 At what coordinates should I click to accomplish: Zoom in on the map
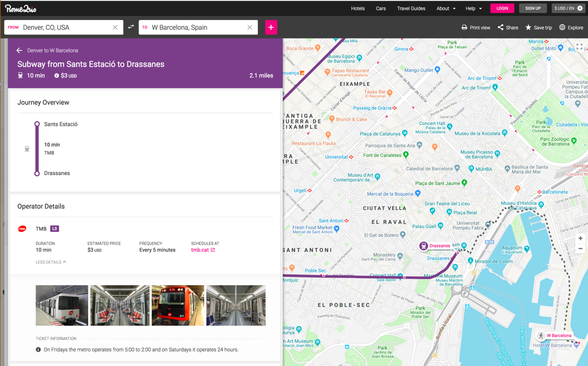tap(580, 239)
